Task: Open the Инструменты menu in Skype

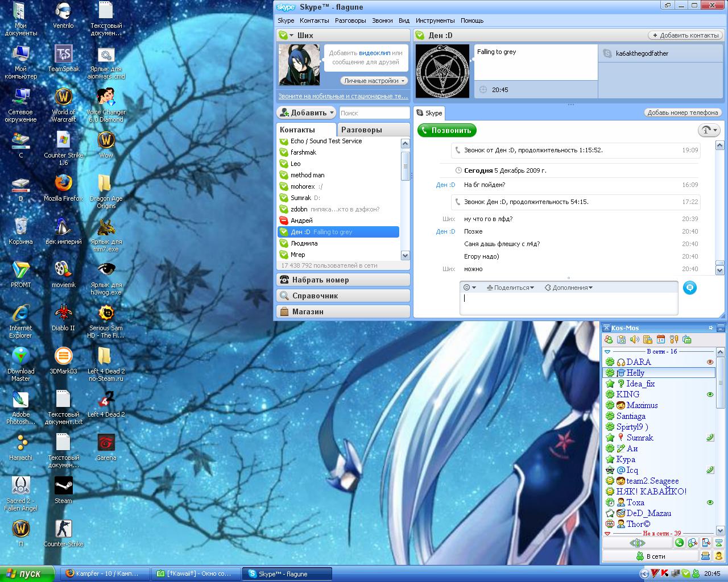Action: click(x=435, y=20)
